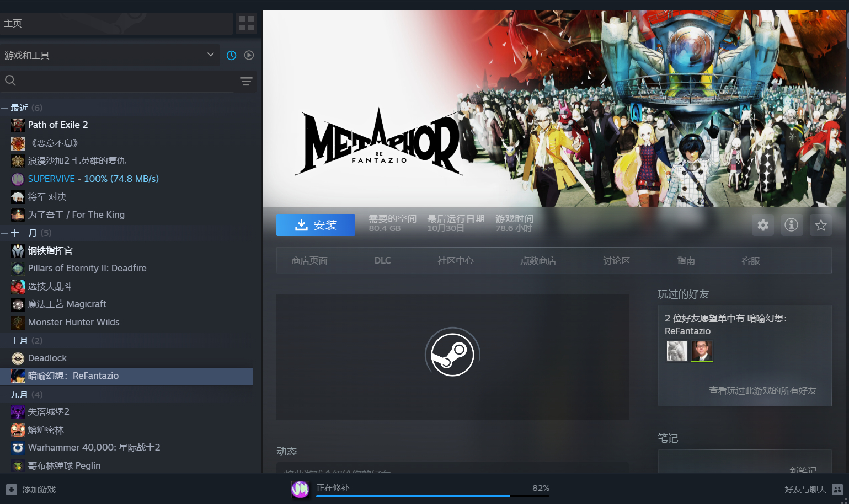Open game settings gear icon
The height and width of the screenshot is (504, 849).
763,225
